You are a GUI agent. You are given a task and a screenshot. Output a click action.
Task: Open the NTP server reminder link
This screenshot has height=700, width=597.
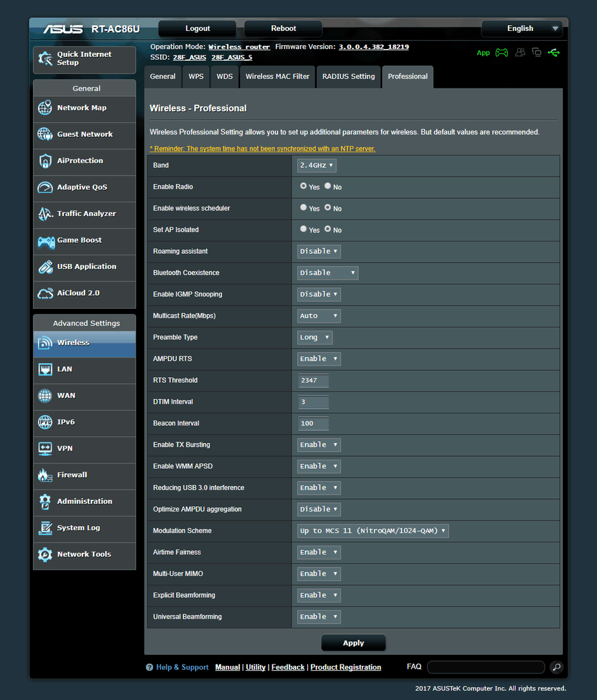(263, 149)
